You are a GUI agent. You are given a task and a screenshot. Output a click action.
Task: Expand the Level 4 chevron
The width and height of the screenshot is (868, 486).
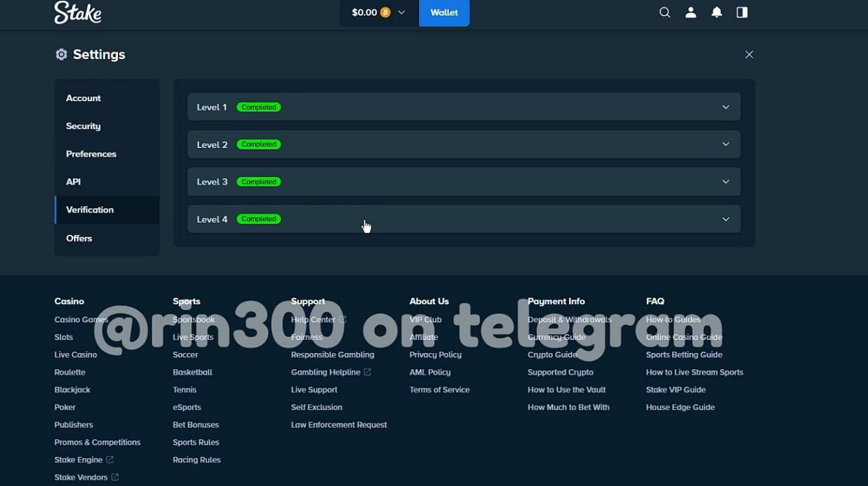pos(726,219)
